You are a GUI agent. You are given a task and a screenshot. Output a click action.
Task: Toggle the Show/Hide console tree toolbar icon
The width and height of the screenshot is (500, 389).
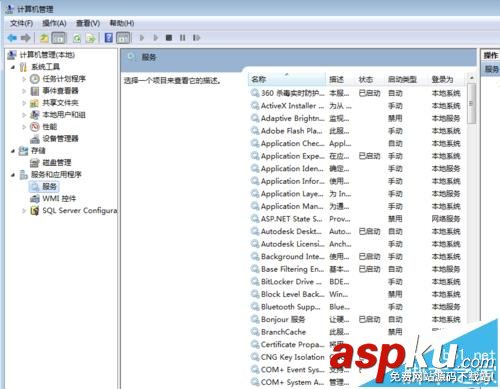click(x=59, y=38)
